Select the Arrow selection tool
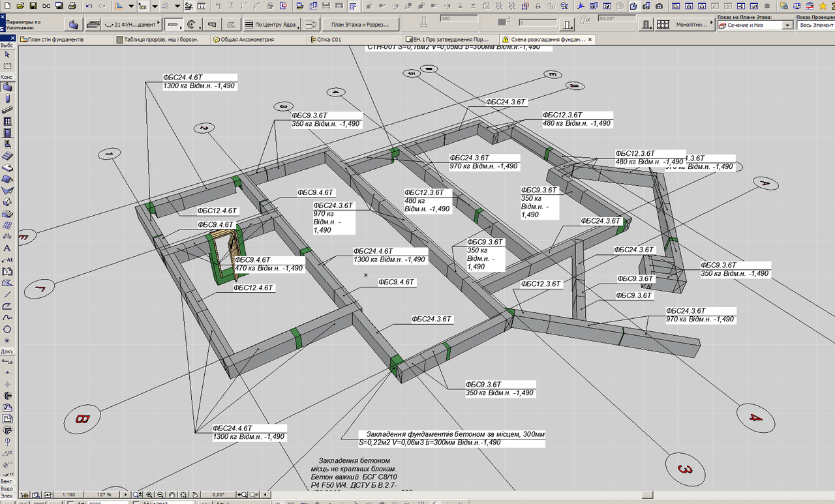This screenshot has height=504, width=835. pos(7,54)
